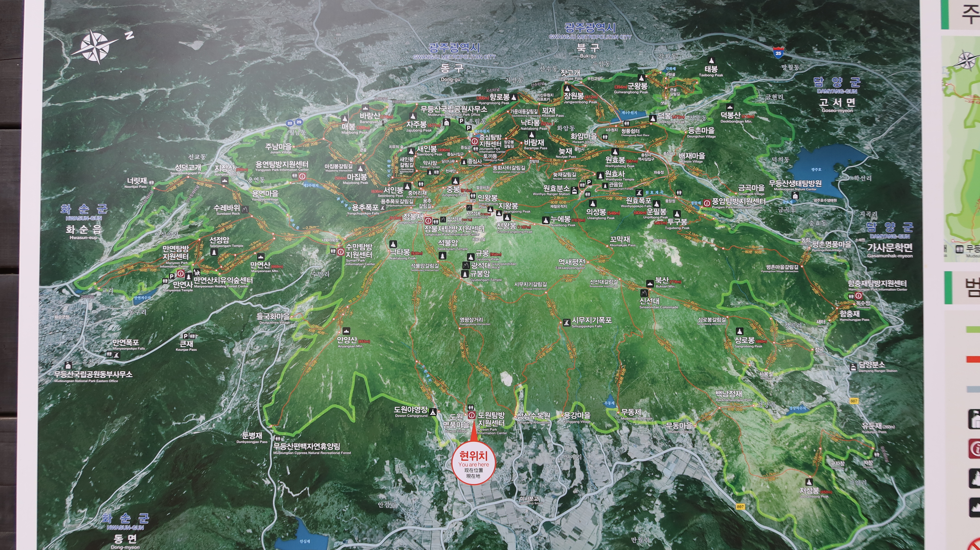
Task: Click info icon beside 도원탐방지원센터
Action: coord(472,415)
